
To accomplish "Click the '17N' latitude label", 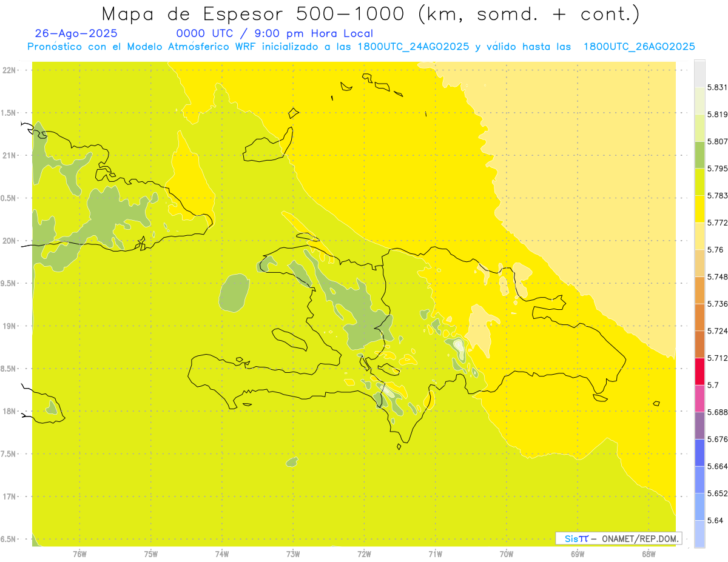I will [x=9, y=497].
